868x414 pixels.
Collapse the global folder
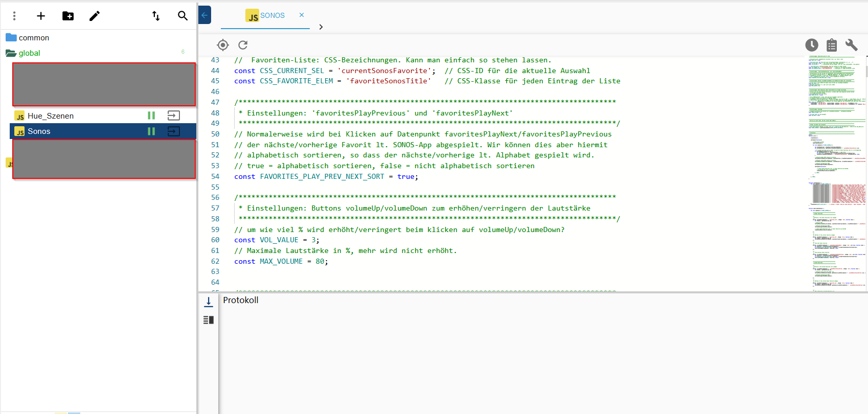coord(29,53)
